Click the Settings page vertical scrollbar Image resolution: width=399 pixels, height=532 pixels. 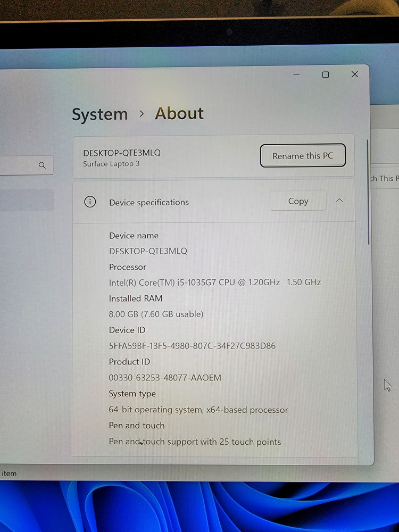click(368, 192)
